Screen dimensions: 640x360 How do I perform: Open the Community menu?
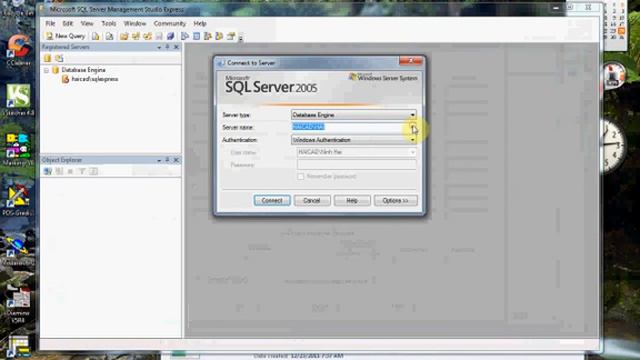tap(170, 23)
